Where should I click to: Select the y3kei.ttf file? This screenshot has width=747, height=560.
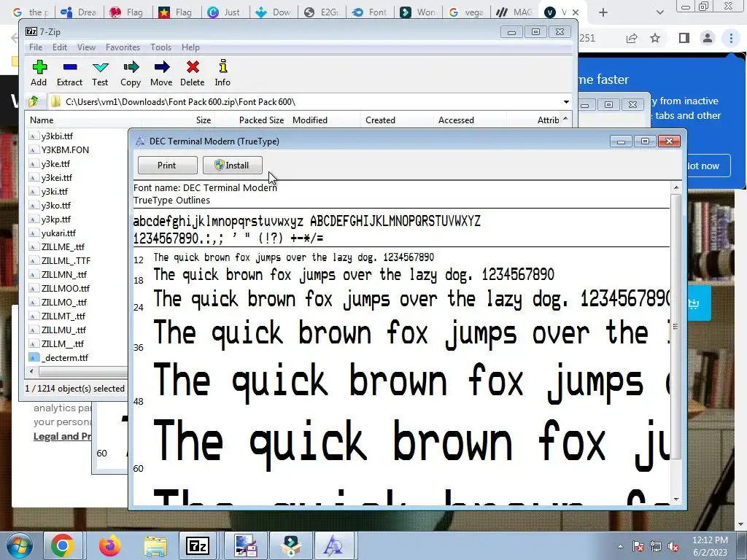[x=57, y=178]
